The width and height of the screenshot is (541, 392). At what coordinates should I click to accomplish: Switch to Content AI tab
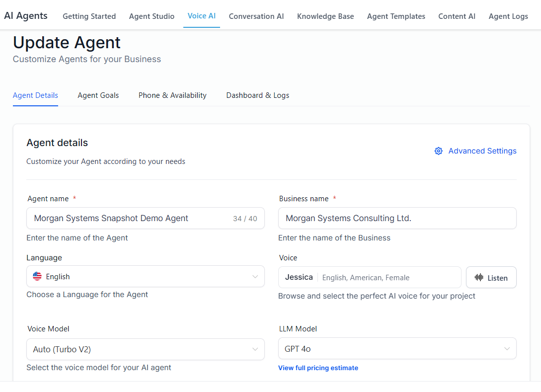[457, 16]
